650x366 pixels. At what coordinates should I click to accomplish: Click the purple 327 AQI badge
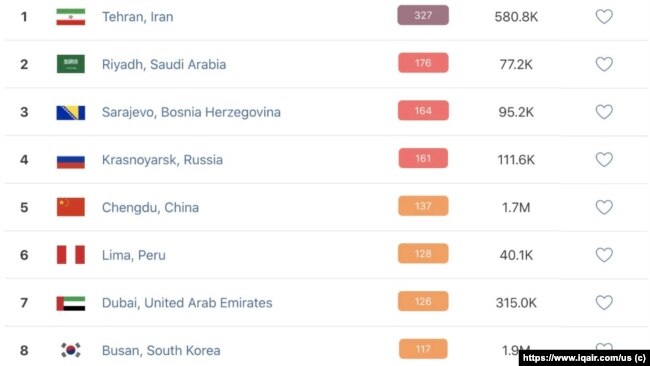(423, 15)
